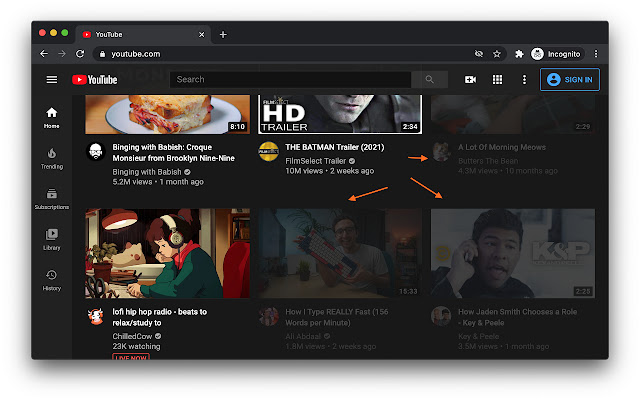Click the FilmSelect Trailer channel avatar
The image size is (640, 400).
(x=269, y=152)
